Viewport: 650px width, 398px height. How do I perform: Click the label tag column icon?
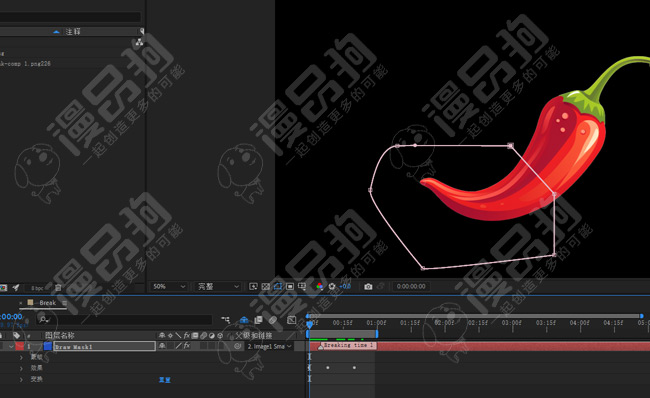(17, 335)
